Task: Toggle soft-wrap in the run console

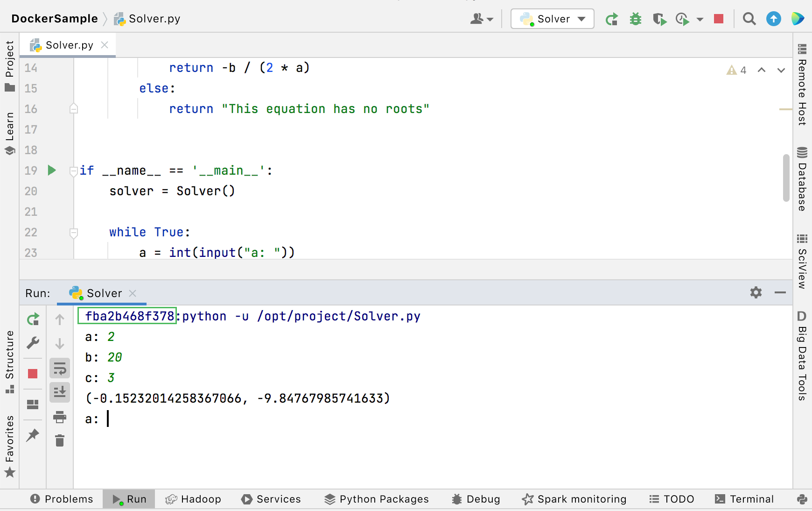Action: coord(59,368)
